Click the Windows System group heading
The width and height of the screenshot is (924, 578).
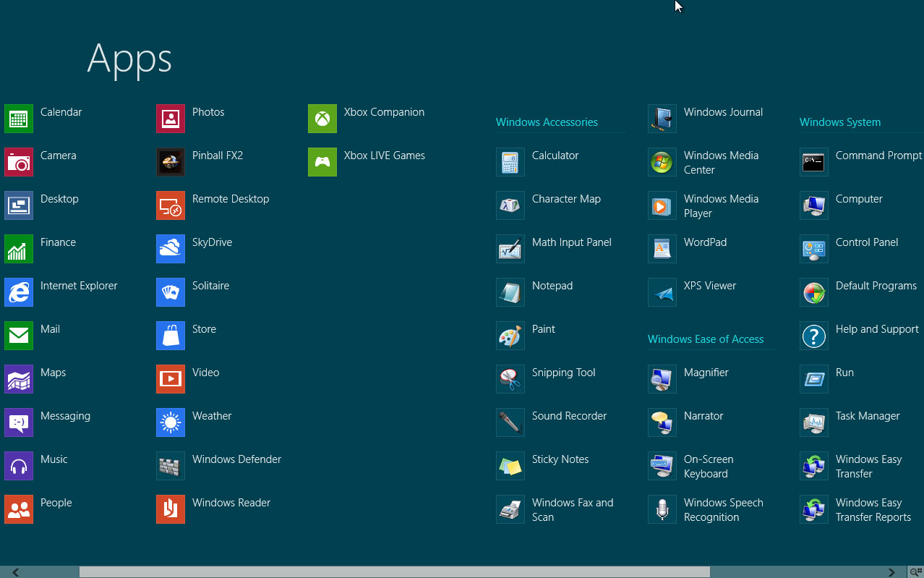[840, 122]
